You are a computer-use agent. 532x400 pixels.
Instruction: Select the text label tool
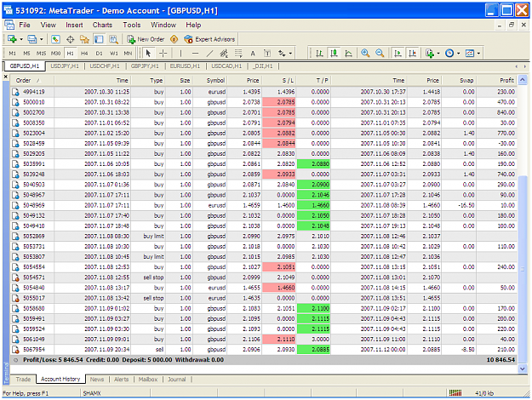[267, 54]
